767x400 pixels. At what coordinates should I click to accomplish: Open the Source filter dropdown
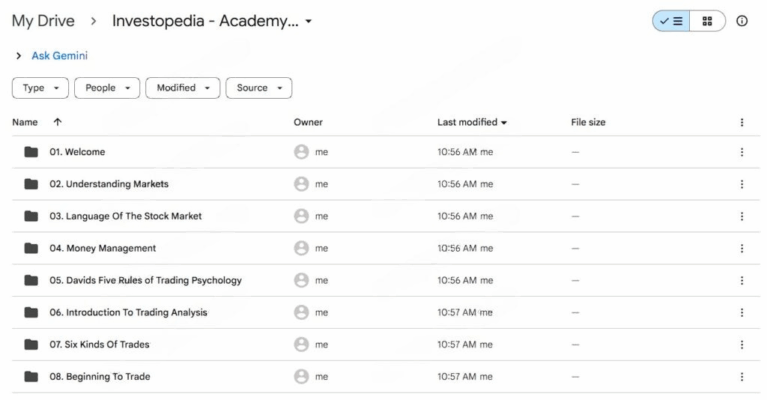pos(259,88)
